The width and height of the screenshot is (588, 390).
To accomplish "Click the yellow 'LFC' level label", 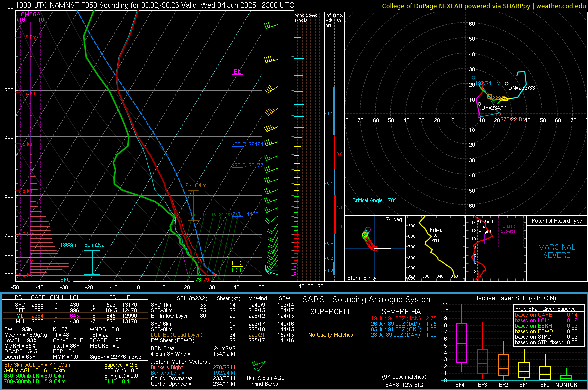I will click(x=237, y=263).
